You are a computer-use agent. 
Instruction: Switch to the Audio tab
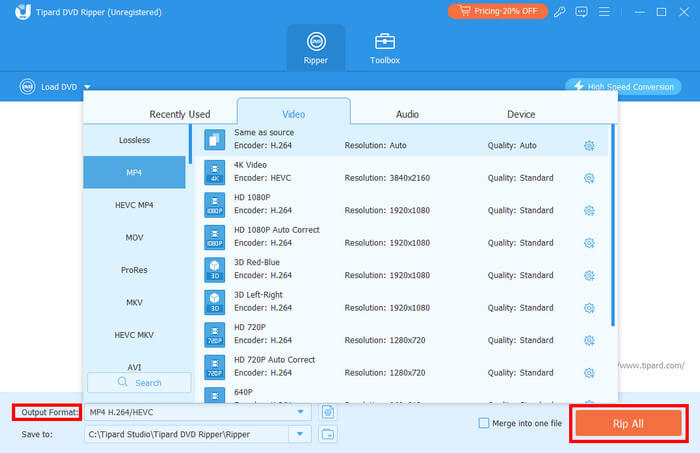(407, 114)
